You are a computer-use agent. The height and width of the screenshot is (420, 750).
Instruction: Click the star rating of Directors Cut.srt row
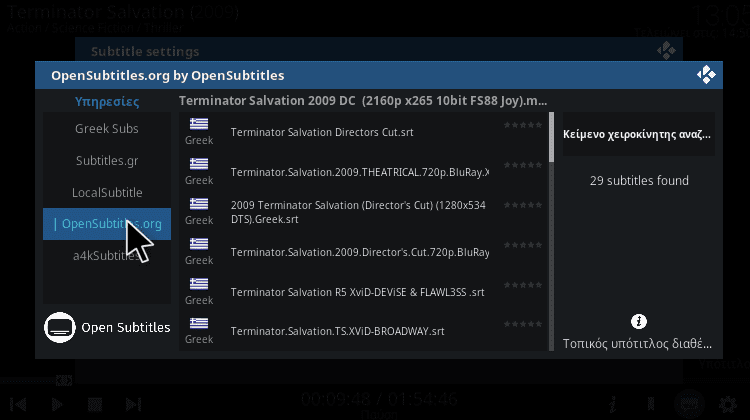[x=523, y=125]
